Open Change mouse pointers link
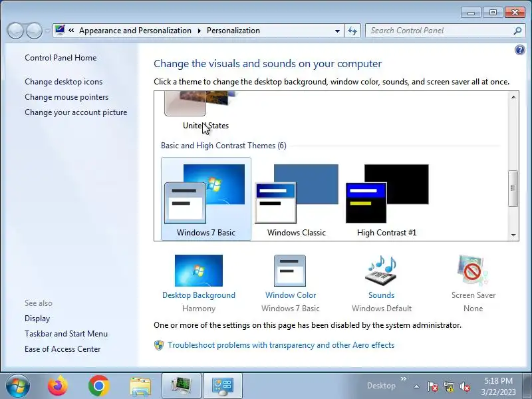 pyautogui.click(x=66, y=97)
